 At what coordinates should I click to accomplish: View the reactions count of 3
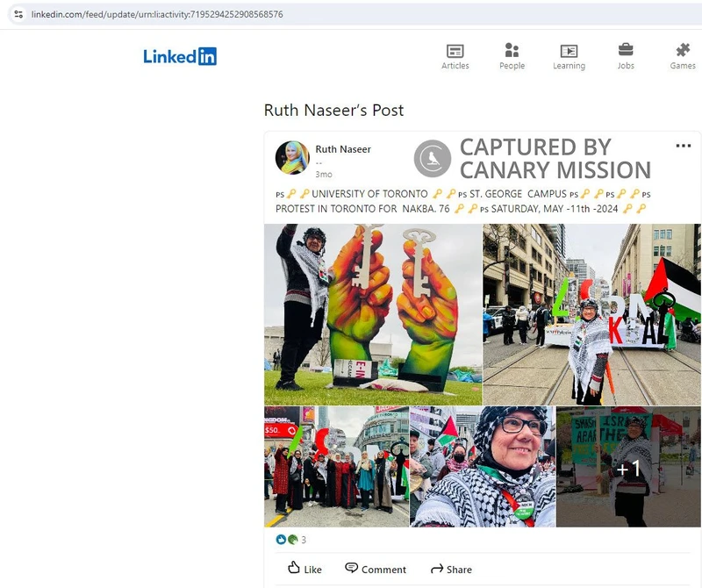(304, 540)
